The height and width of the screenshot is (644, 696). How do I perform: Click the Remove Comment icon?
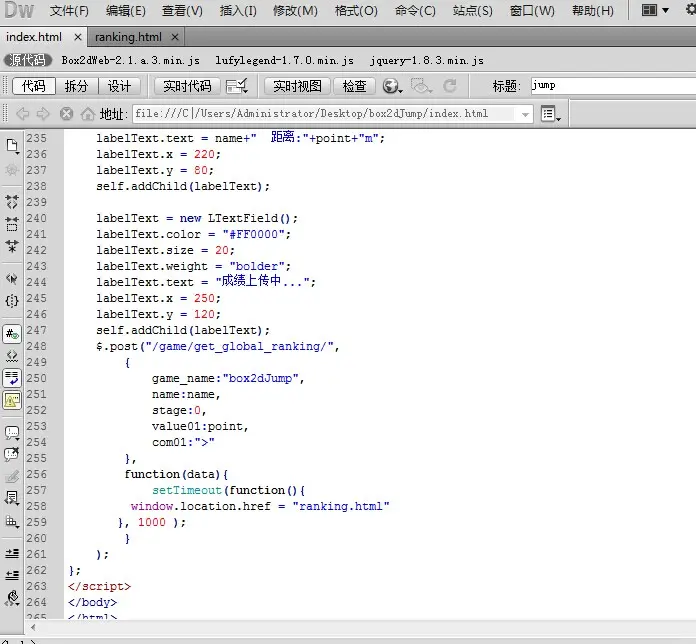coord(12,454)
